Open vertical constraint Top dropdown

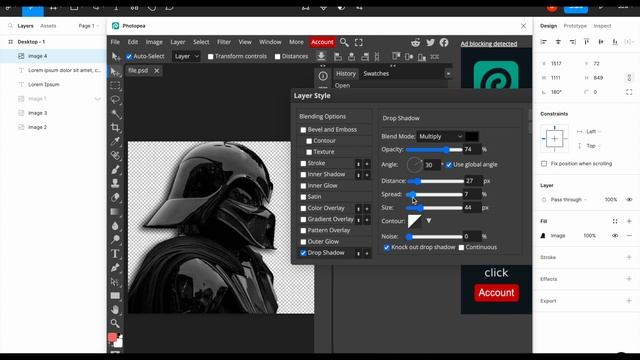(x=593, y=146)
